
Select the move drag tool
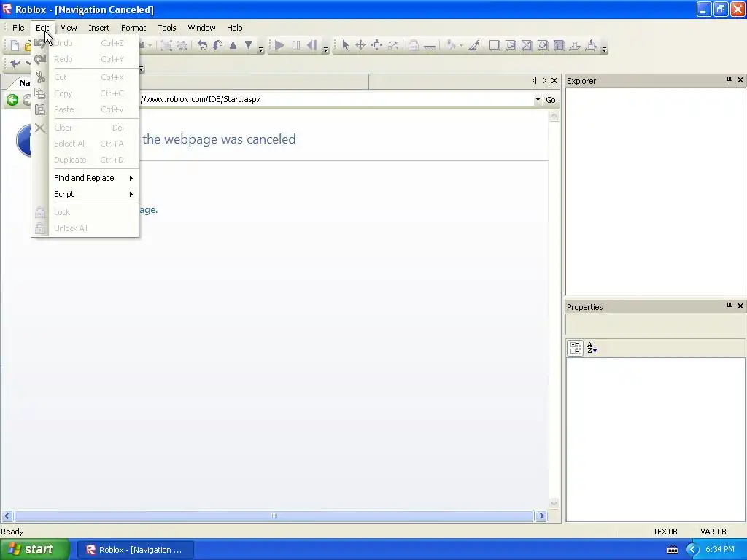tap(360, 46)
